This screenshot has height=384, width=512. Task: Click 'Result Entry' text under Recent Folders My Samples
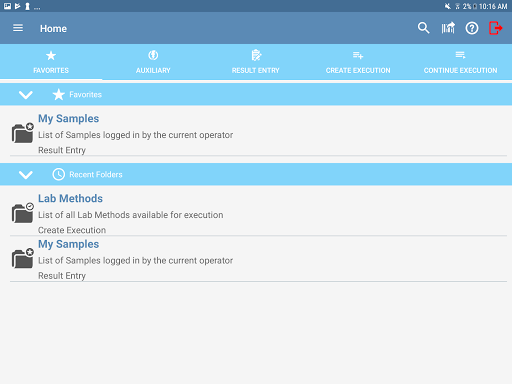tap(62, 276)
